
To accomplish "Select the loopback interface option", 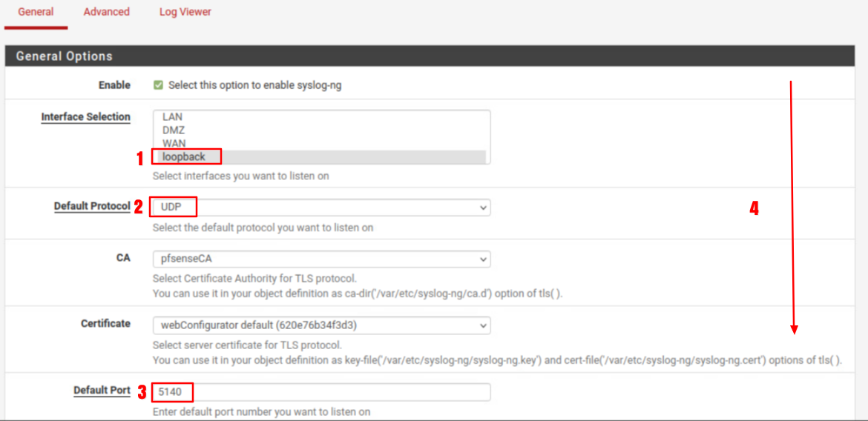I will point(183,156).
